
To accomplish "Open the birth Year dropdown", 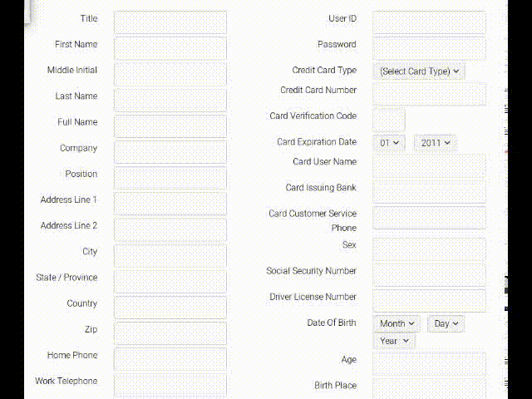I will [x=394, y=341].
